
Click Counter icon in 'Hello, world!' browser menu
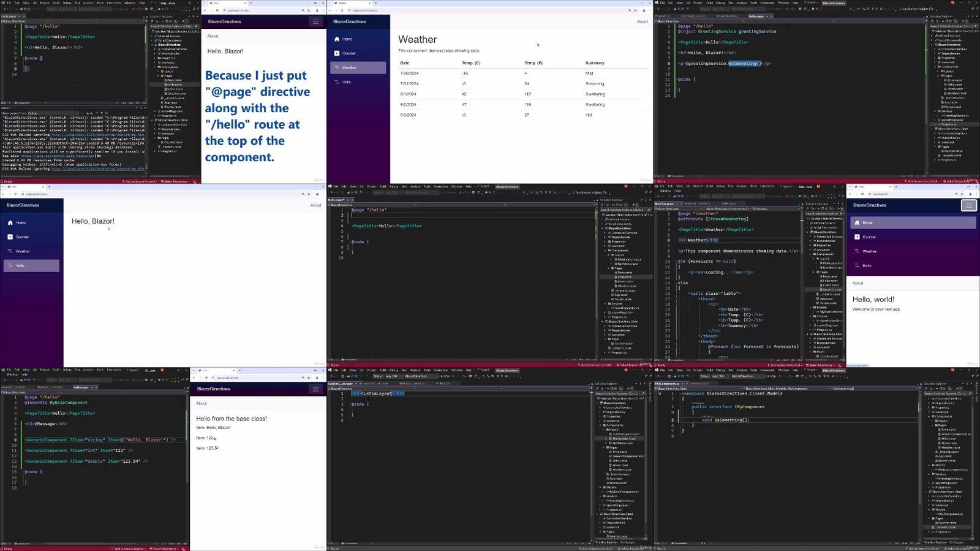coord(857,237)
